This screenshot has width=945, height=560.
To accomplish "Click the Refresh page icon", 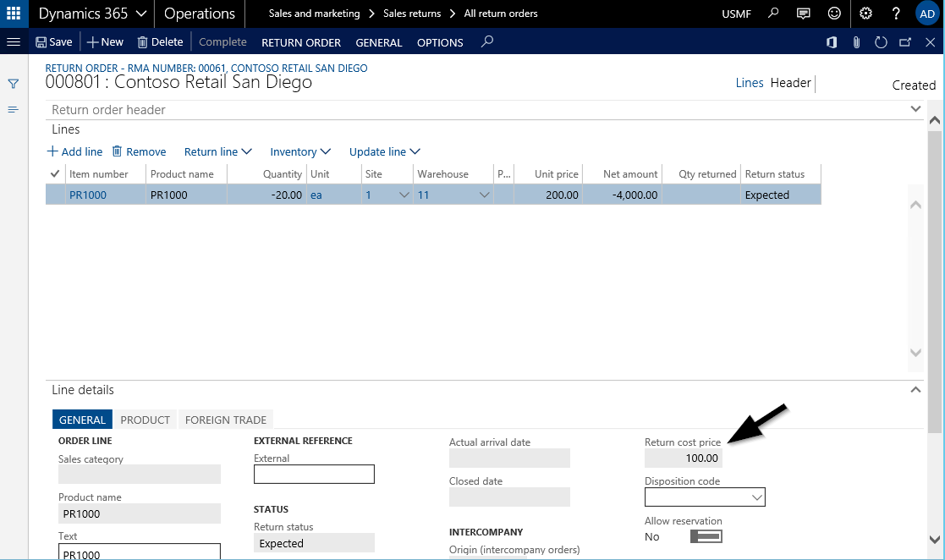I will (881, 42).
